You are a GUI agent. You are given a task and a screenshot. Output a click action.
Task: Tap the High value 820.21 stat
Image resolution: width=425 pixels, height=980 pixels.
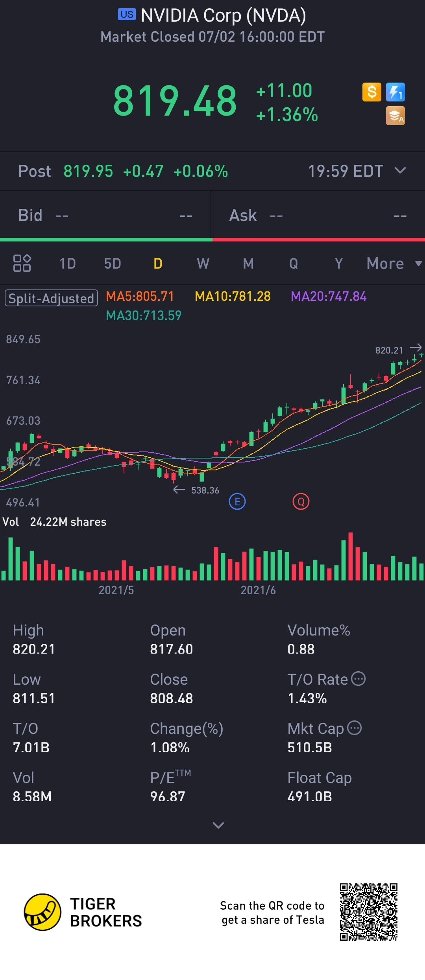point(34,649)
